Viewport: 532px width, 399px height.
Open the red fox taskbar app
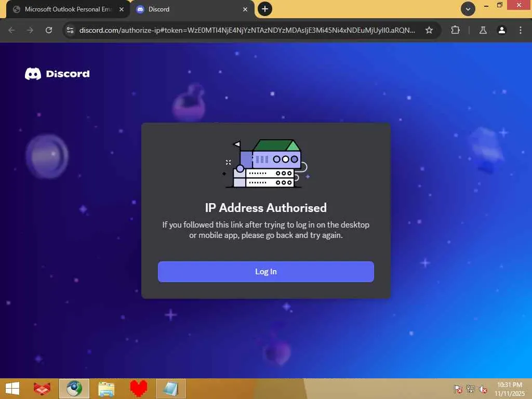[x=42, y=389]
